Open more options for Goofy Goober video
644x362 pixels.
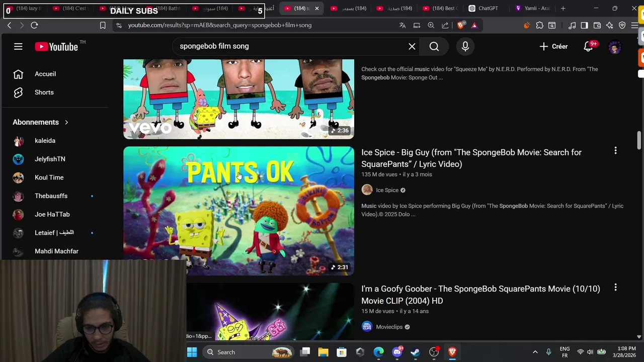[x=615, y=288]
